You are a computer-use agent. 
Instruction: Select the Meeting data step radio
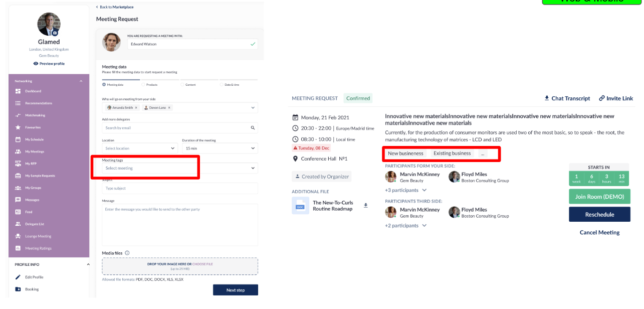coord(104,85)
